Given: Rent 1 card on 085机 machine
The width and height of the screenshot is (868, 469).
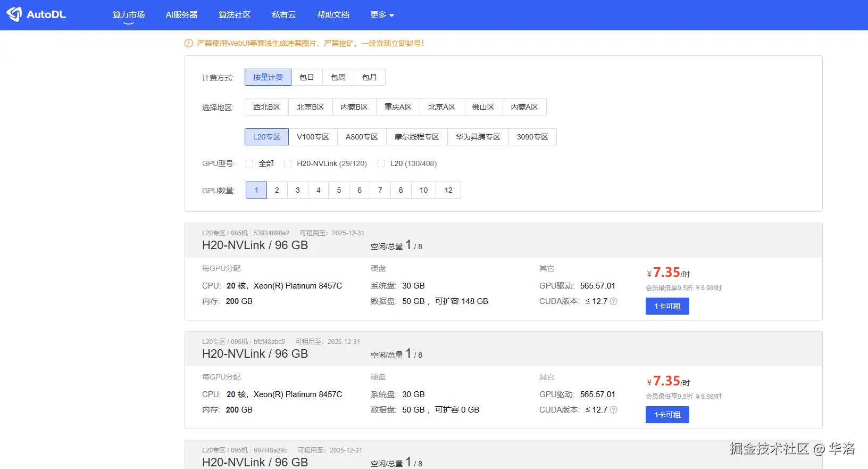Looking at the screenshot, I should [667, 306].
